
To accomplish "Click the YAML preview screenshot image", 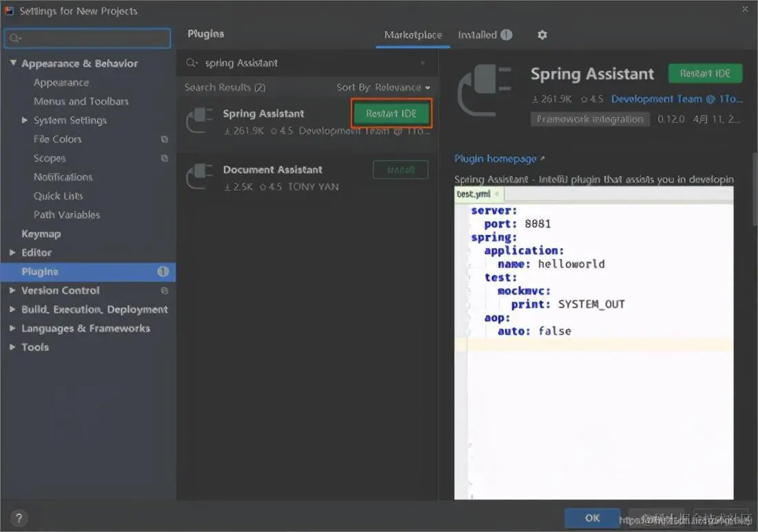I will (593, 343).
